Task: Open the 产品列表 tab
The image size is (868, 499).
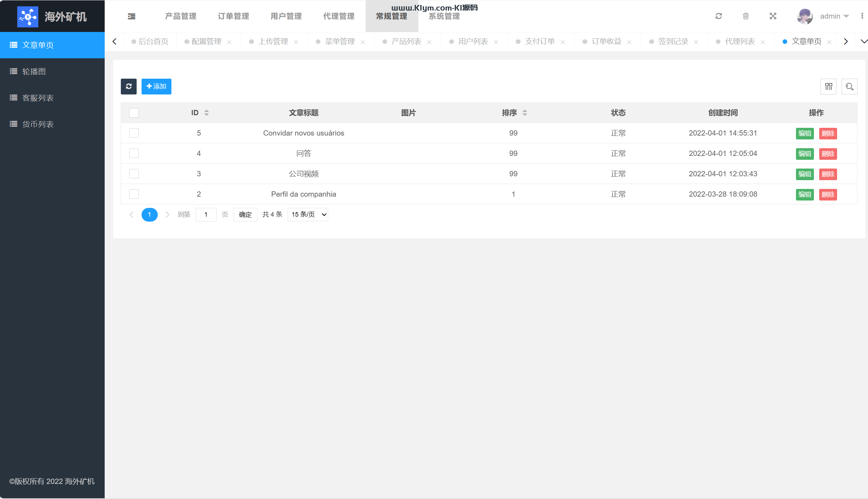Action: point(406,41)
